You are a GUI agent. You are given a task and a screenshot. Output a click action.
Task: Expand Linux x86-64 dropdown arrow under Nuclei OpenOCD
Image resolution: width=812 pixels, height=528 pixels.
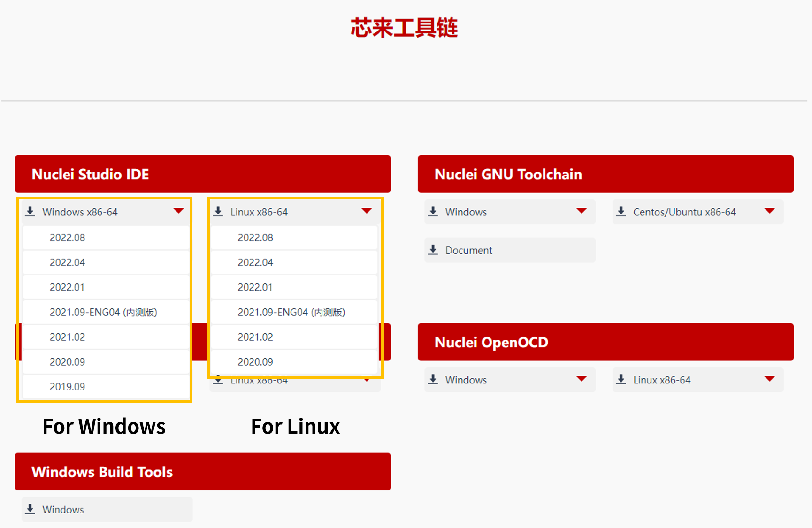(x=769, y=379)
